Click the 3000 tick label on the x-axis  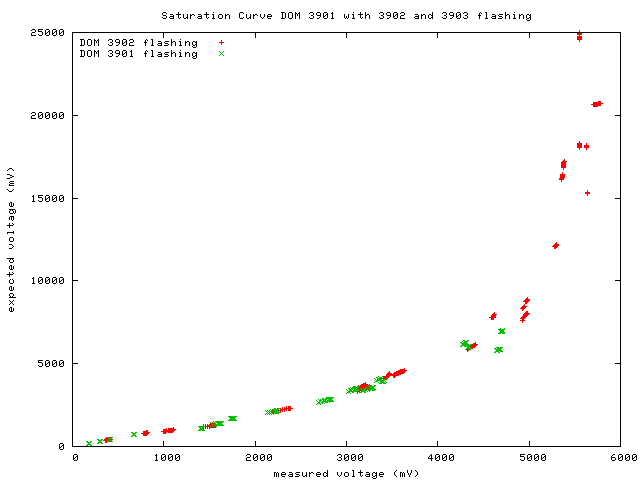pos(347,459)
